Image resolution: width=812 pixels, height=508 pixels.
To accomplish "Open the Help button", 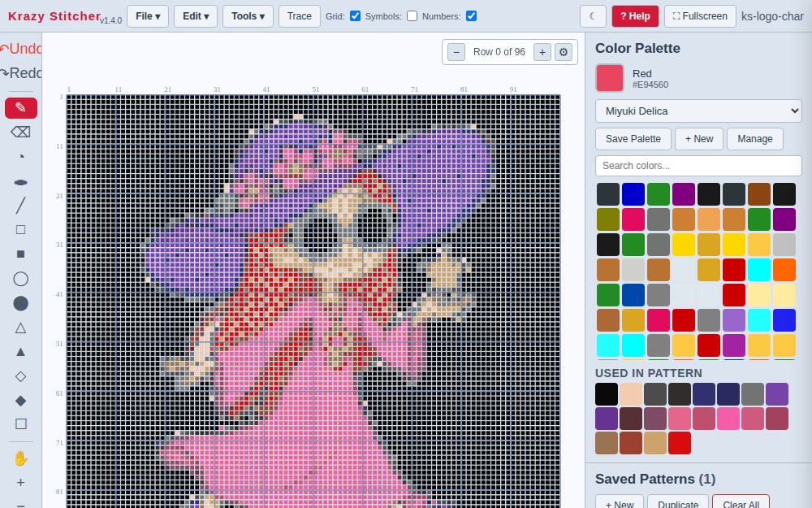I will click(635, 16).
